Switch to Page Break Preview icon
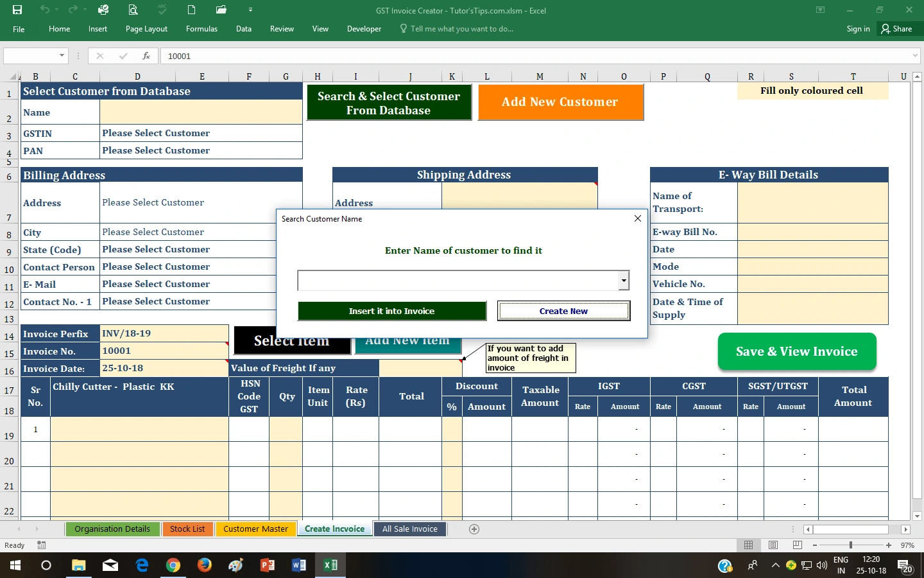 798,545
